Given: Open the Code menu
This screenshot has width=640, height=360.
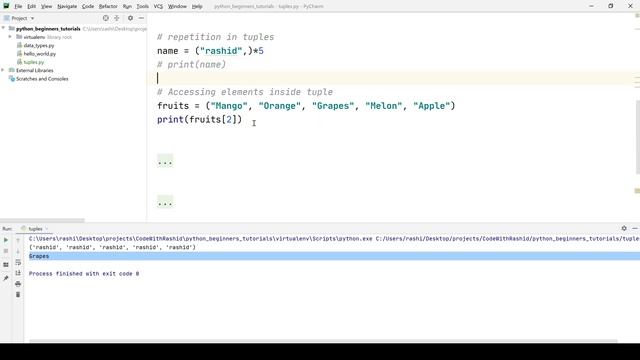Looking at the screenshot, I should 88,7.
